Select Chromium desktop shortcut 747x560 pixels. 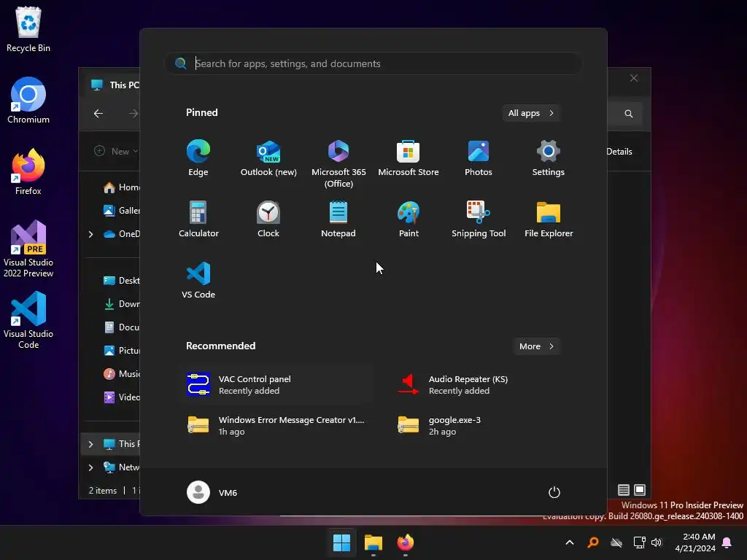pyautogui.click(x=28, y=101)
